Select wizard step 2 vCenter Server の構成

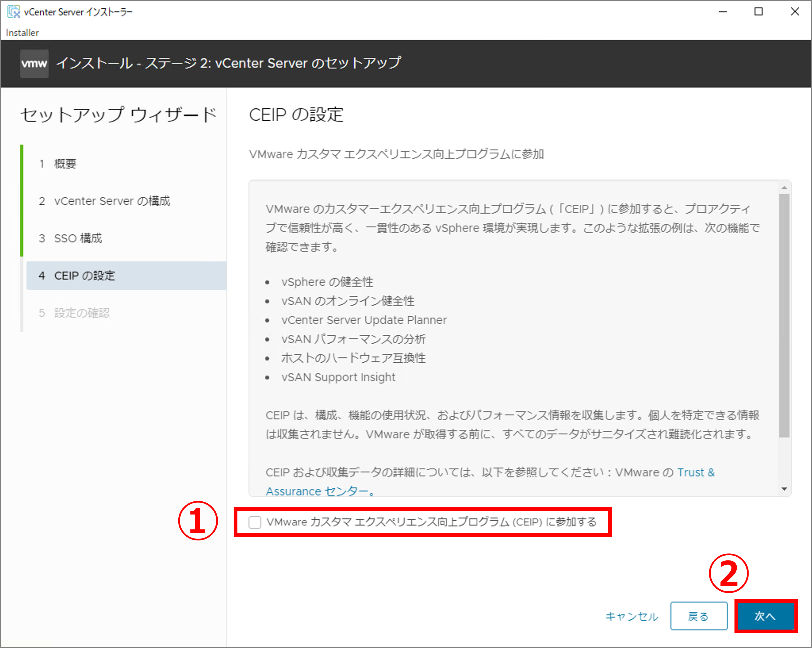(104, 201)
